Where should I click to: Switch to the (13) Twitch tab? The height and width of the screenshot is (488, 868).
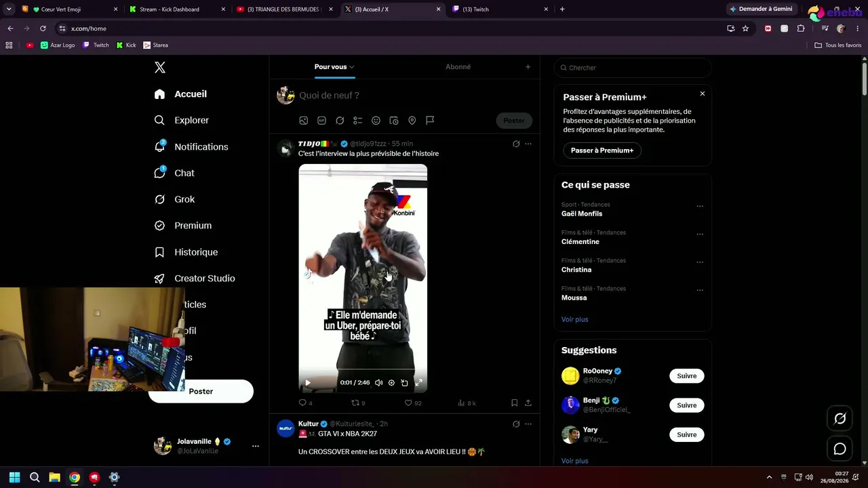coord(500,9)
